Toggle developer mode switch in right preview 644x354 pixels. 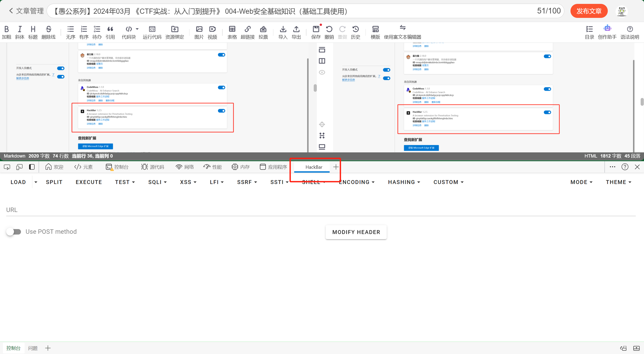click(x=386, y=70)
